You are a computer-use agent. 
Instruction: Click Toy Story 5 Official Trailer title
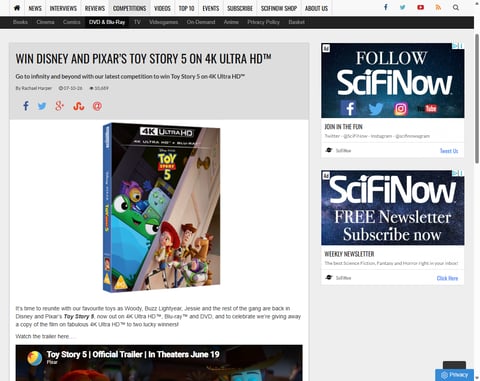pyautogui.click(x=133, y=354)
